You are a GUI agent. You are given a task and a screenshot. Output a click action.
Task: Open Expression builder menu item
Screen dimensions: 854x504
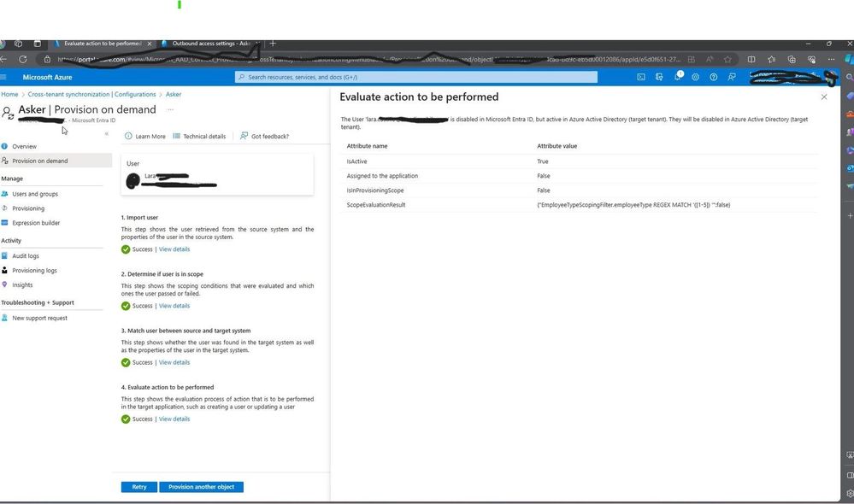(x=36, y=223)
